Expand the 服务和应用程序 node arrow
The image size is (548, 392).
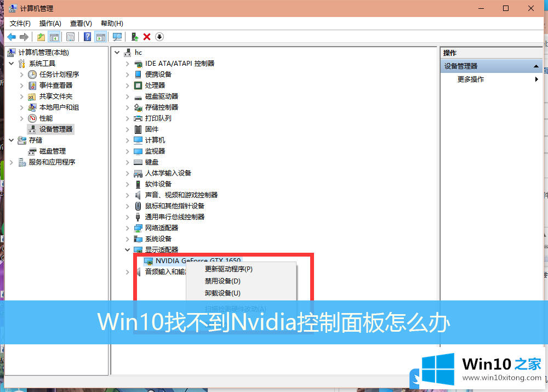coord(12,162)
